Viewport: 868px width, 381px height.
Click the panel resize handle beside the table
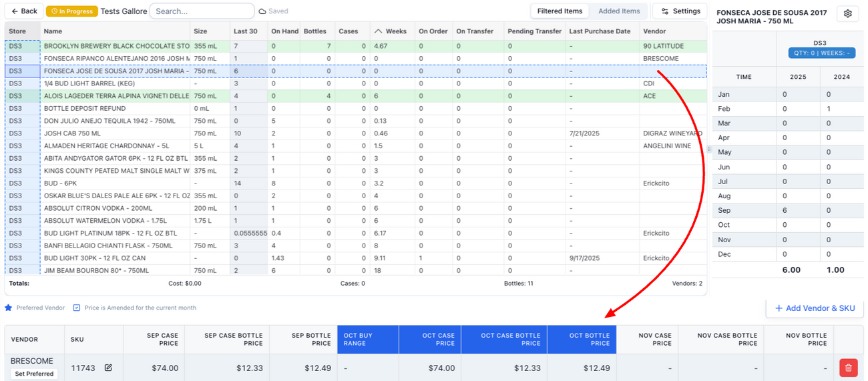point(709,149)
